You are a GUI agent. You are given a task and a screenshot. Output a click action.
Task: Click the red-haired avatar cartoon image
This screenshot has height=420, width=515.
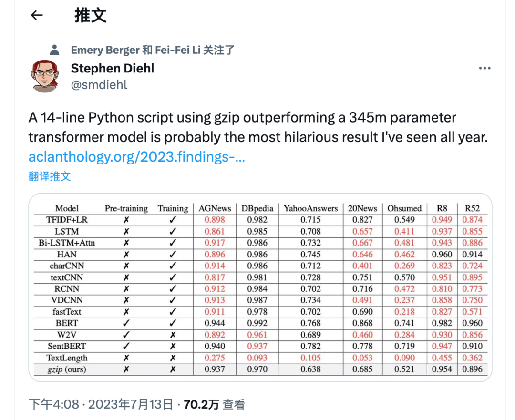44,76
